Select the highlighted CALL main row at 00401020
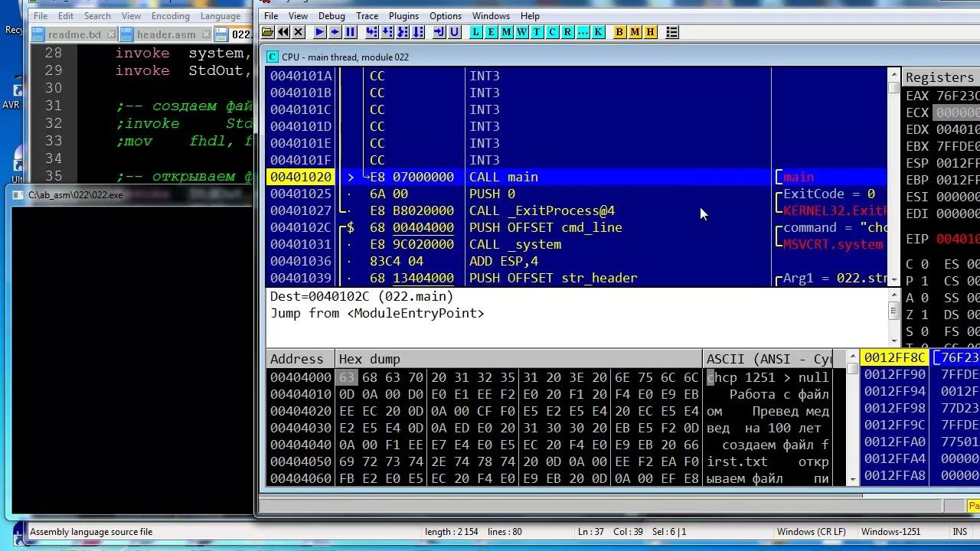 click(577, 177)
